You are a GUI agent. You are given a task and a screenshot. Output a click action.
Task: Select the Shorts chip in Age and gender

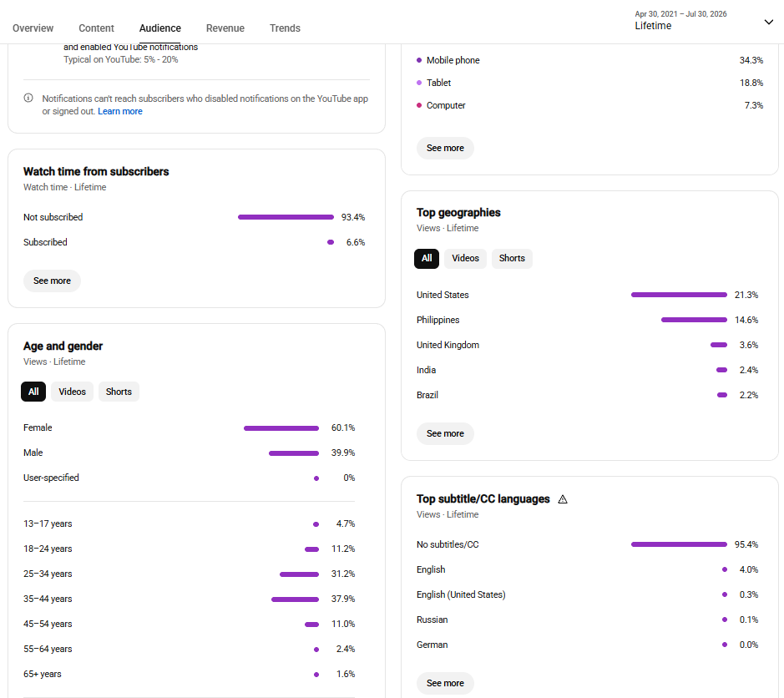[x=119, y=392]
